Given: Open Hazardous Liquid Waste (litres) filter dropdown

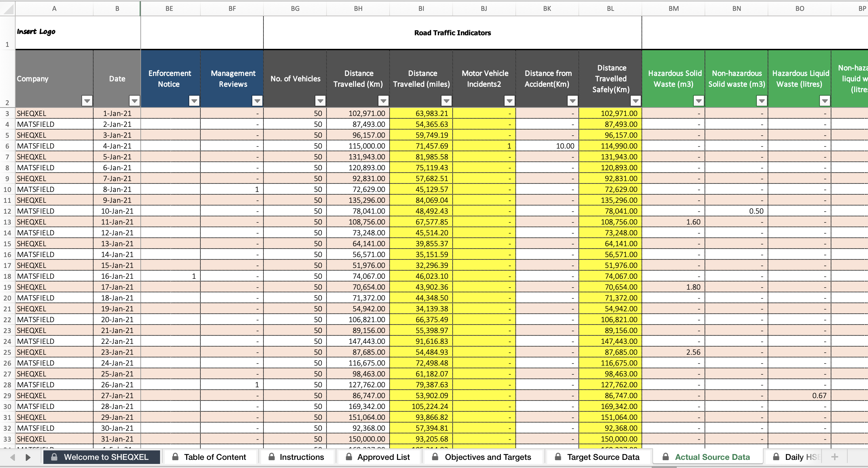Looking at the screenshot, I should [825, 101].
